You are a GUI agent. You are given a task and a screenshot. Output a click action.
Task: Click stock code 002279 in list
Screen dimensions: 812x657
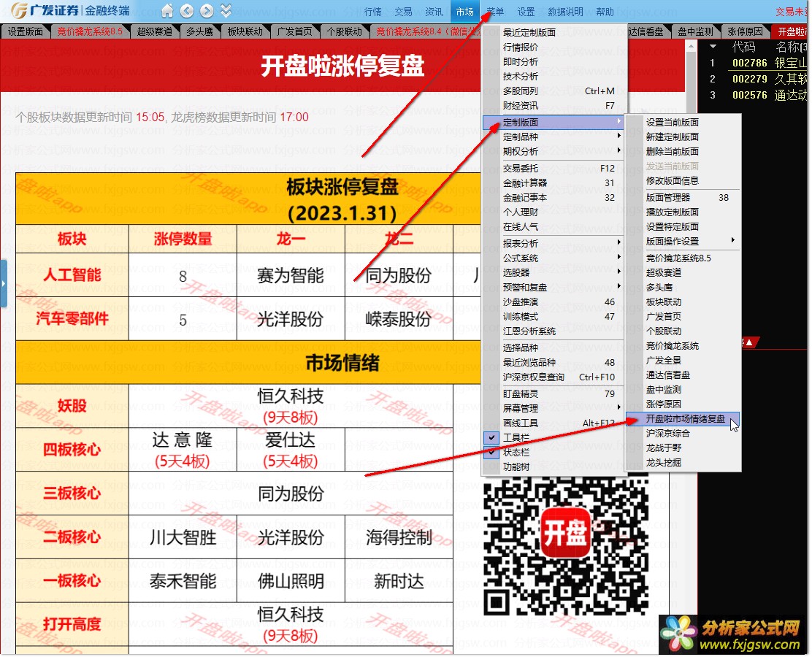750,80
